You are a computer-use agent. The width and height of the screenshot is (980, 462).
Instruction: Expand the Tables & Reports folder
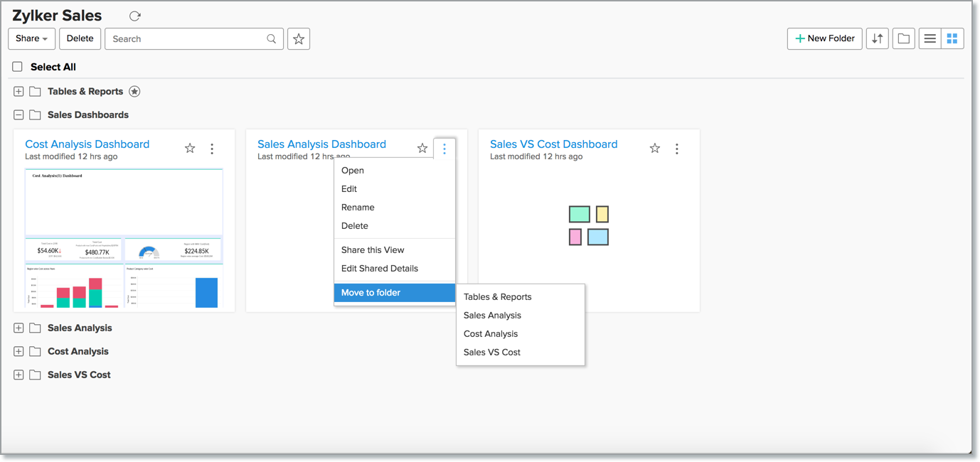[x=18, y=92]
